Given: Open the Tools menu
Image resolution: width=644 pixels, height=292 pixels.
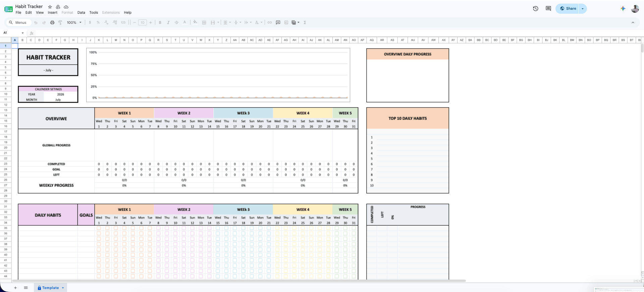Looking at the screenshot, I should click(94, 13).
